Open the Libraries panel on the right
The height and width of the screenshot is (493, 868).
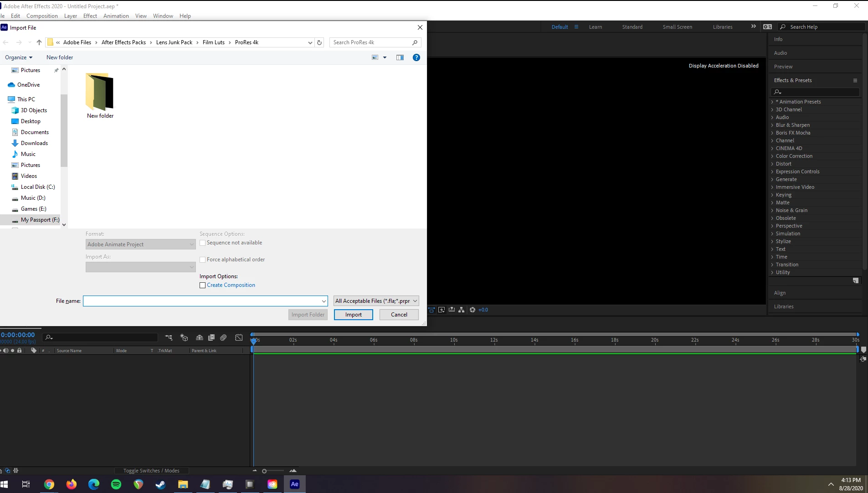tap(784, 306)
